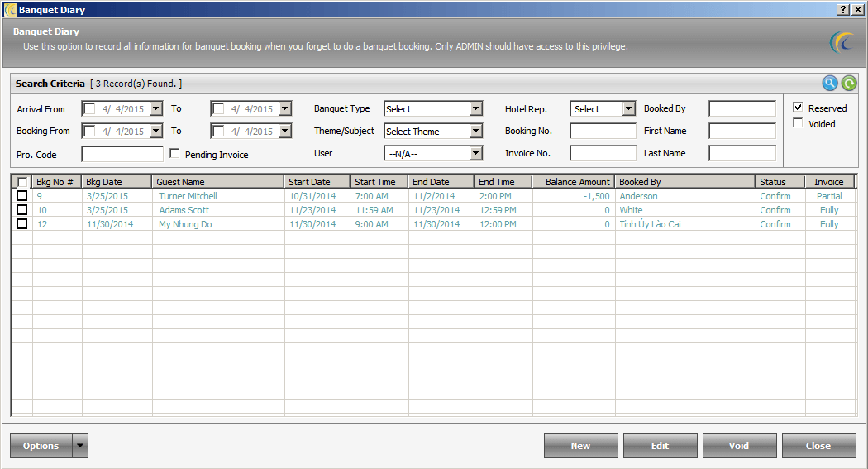Open Arrival From date picker arrow
868x469 pixels.
tap(156, 109)
